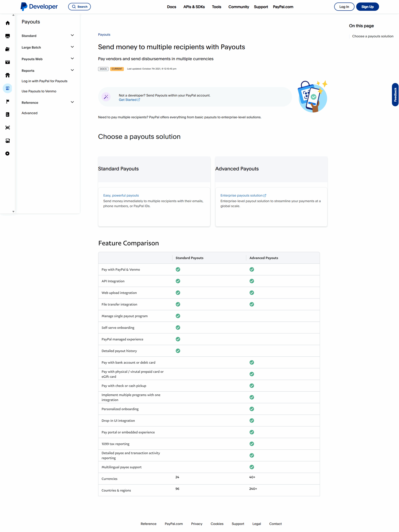Expand the Large Batch section chevron
Image resolution: width=399 pixels, height=532 pixels.
point(72,47)
